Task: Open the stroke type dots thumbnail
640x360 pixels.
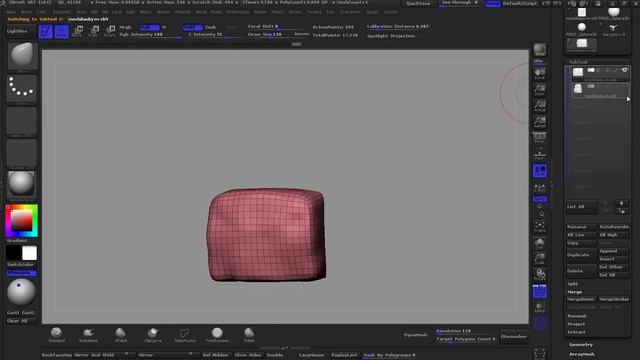Action: click(x=22, y=89)
